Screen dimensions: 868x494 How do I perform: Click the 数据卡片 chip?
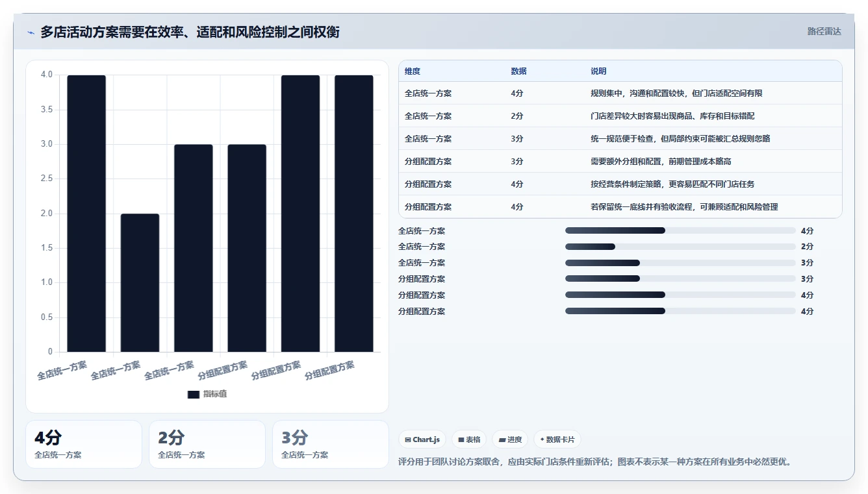557,439
